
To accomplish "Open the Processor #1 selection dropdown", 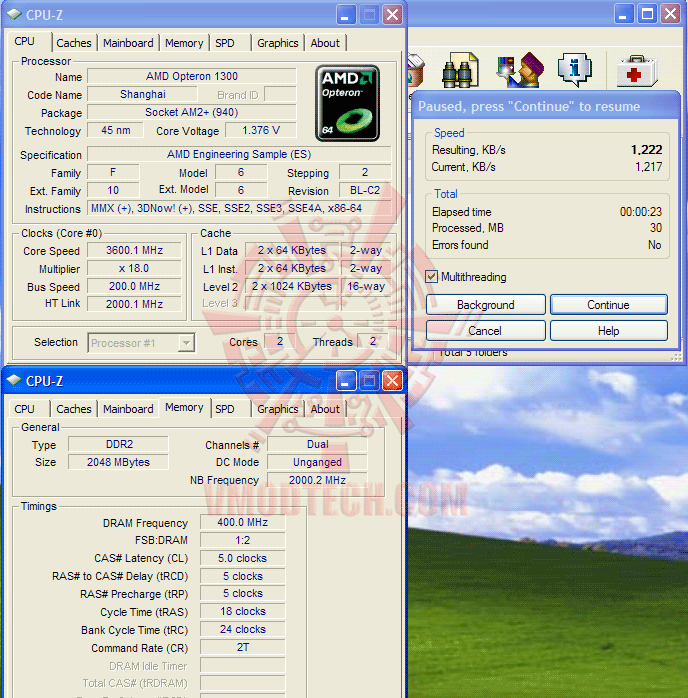I will 142,343.
